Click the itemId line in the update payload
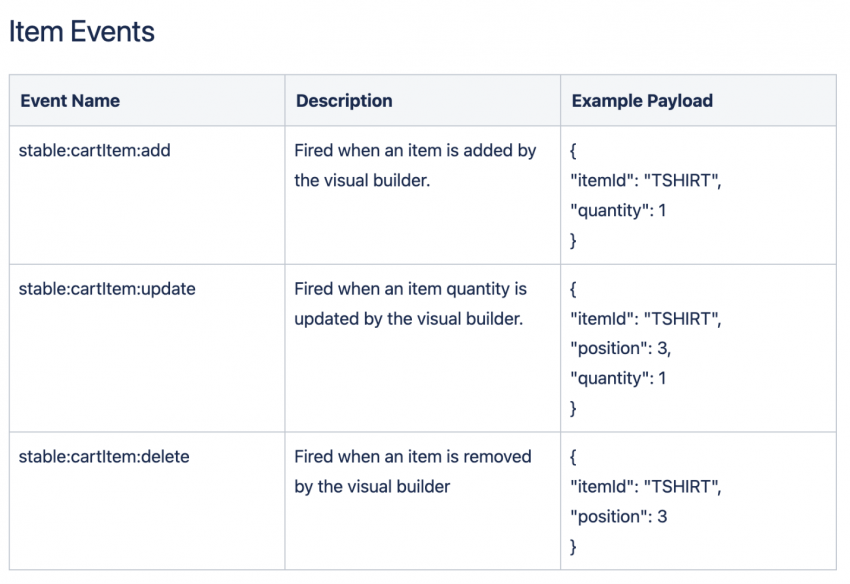Viewport: 850px width, 584px height. click(x=645, y=319)
